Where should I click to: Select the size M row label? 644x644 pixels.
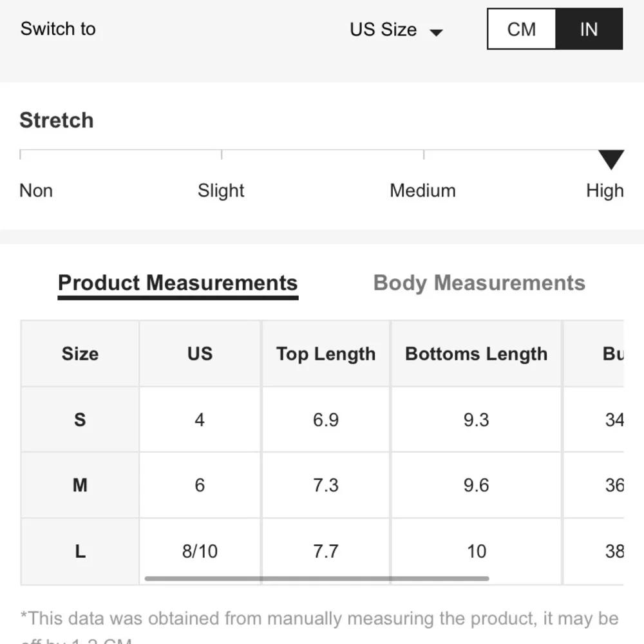(80, 485)
